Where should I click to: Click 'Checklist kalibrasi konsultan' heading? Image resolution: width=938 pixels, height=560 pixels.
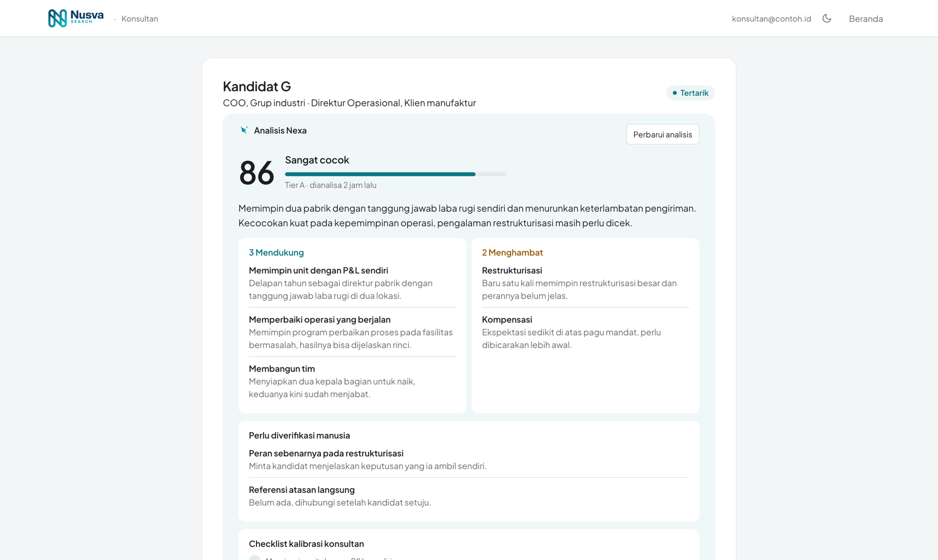[306, 544]
